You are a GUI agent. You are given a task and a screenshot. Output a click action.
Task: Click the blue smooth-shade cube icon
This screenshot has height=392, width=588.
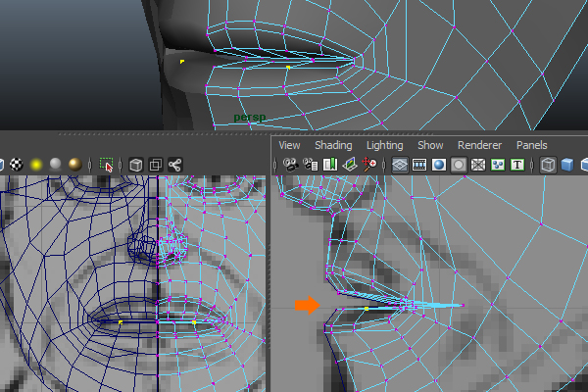click(568, 165)
